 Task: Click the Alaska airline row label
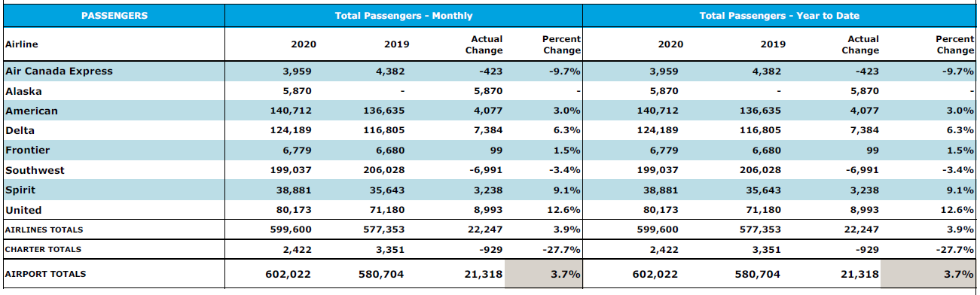pyautogui.click(x=23, y=91)
